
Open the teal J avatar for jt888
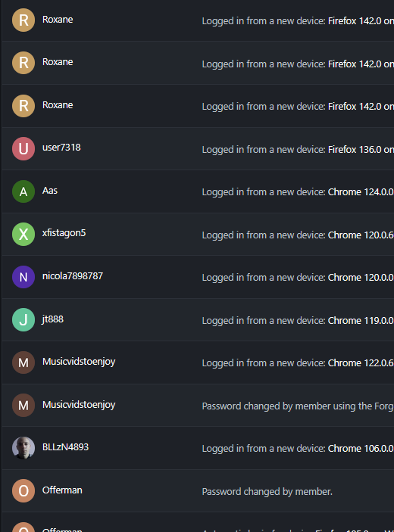23,319
